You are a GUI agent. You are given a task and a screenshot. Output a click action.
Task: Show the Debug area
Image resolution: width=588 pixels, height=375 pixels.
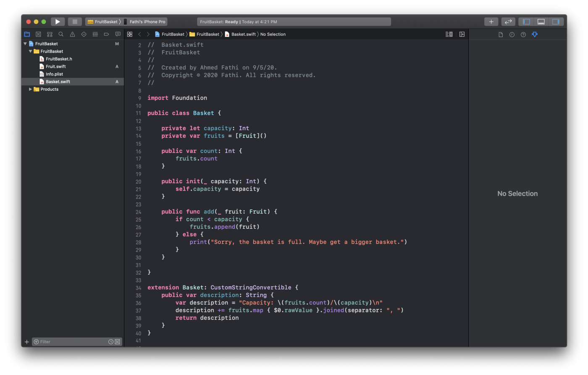click(541, 21)
